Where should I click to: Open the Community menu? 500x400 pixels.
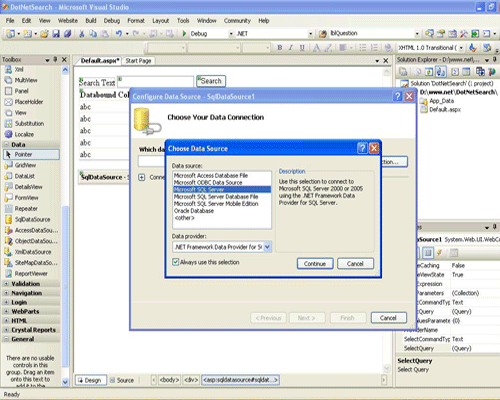click(x=237, y=21)
